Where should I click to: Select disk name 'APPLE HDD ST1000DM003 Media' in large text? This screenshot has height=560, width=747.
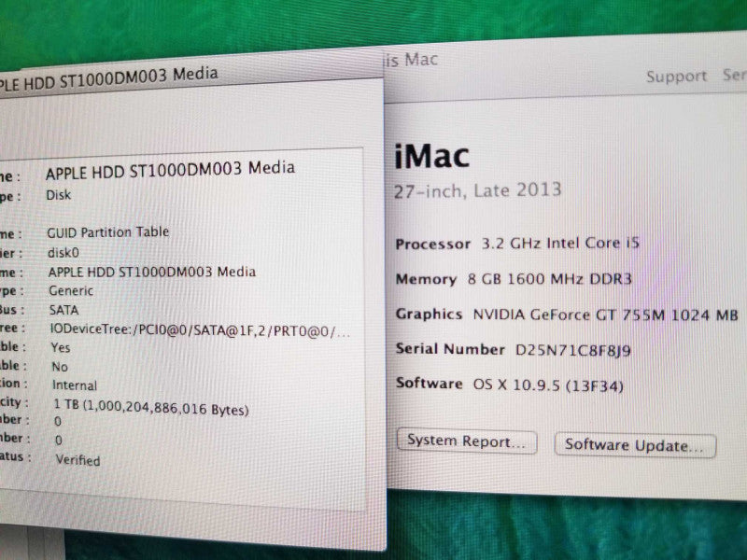point(170,171)
